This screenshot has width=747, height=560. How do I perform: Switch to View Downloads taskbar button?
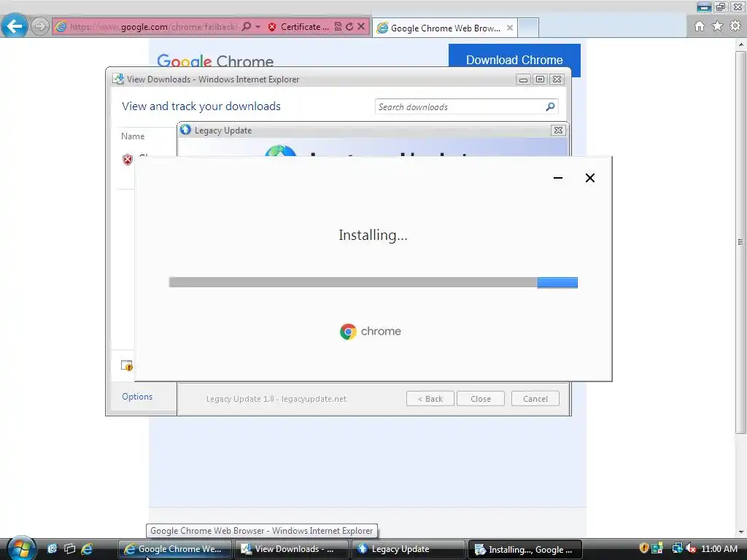292,549
